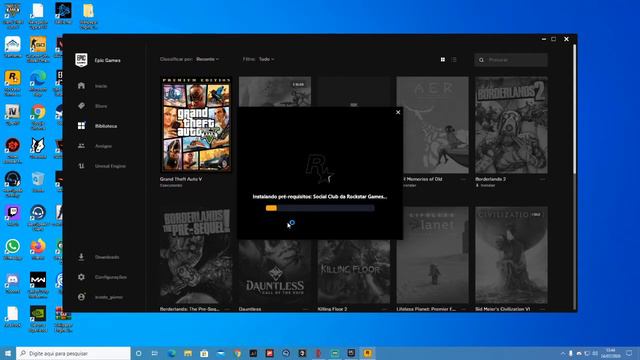Image resolution: width=640 pixels, height=360 pixels.
Task: Open the user account profile icon
Action: (81, 297)
